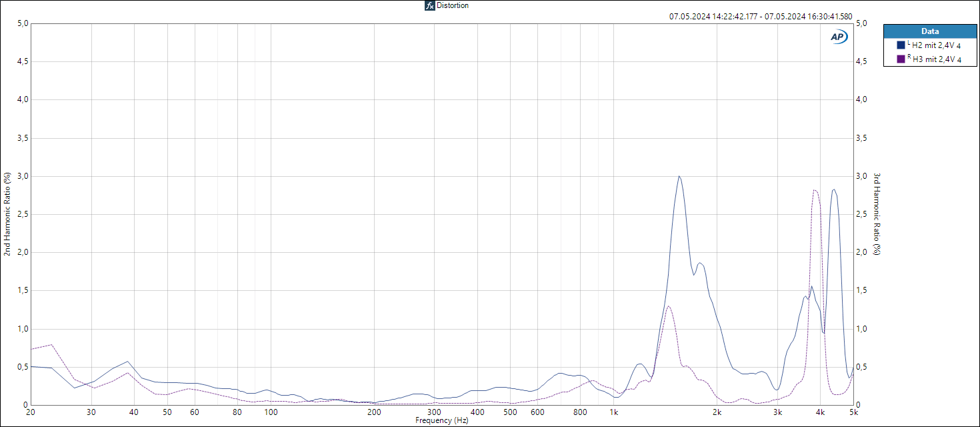The width and height of the screenshot is (980, 427).
Task: Select the "Distortion" graph title
Action: click(453, 5)
